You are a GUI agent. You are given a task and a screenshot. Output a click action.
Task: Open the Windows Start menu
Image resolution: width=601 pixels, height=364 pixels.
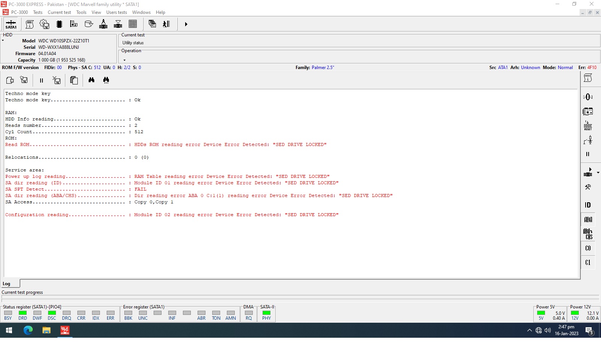9,330
